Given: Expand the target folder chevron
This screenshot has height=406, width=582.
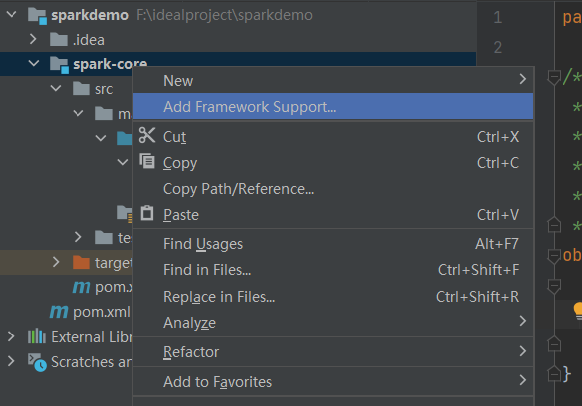Looking at the screenshot, I should click(x=56, y=262).
